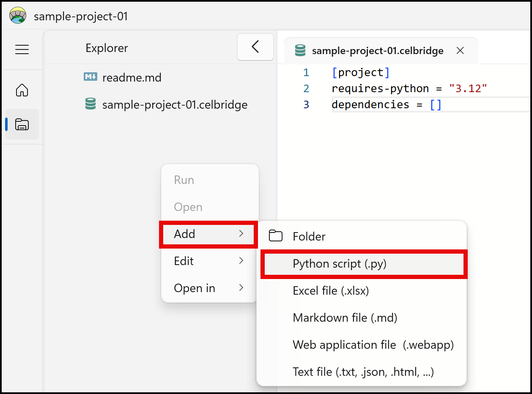Choose Python script (.py) from Add menu

340,264
